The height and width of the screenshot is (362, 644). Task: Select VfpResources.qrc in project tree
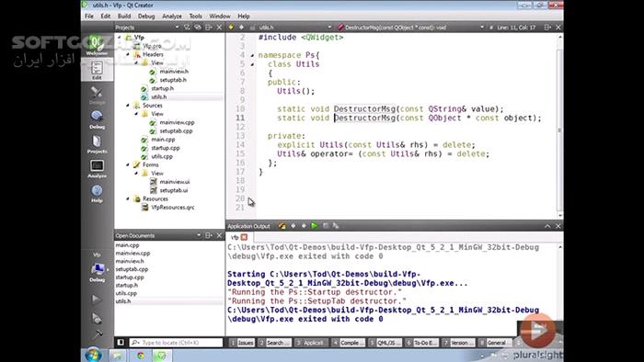tap(173, 208)
